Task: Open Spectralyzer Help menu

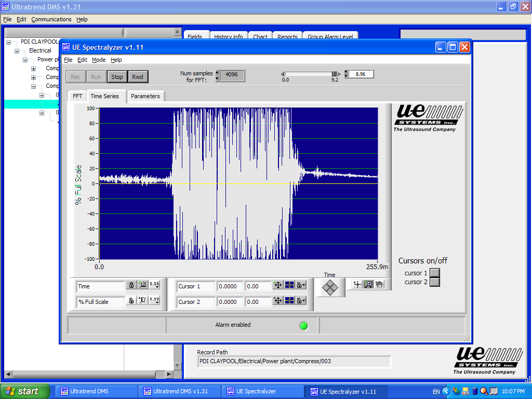Action: [x=116, y=60]
